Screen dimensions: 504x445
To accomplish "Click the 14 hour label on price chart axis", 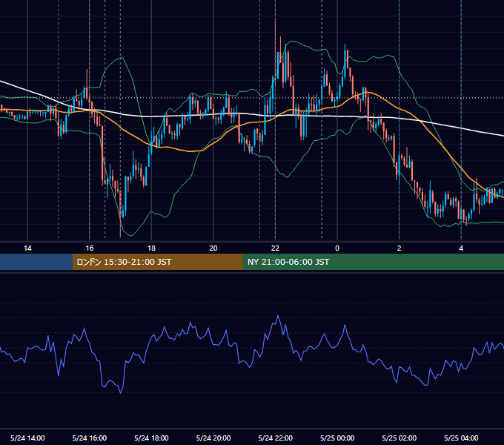I will tap(27, 248).
